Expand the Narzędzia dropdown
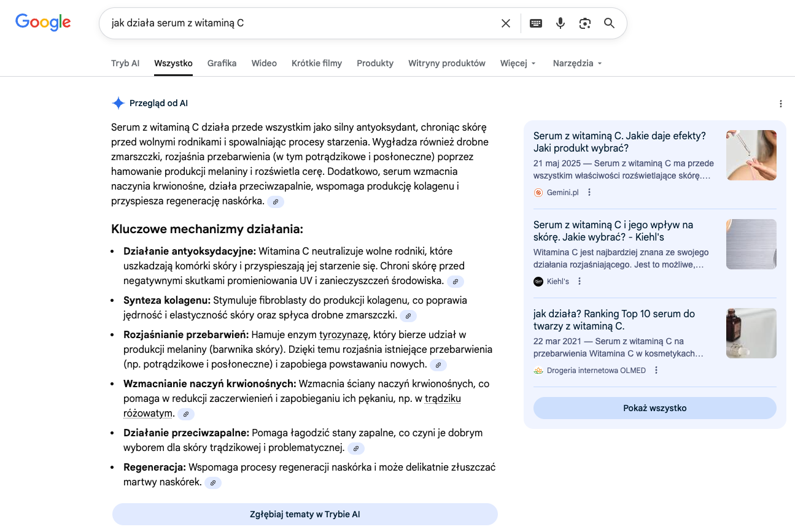 (577, 63)
